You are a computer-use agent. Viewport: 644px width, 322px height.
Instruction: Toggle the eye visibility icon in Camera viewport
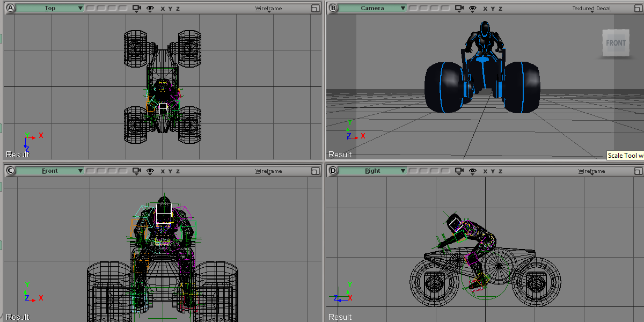473,9
